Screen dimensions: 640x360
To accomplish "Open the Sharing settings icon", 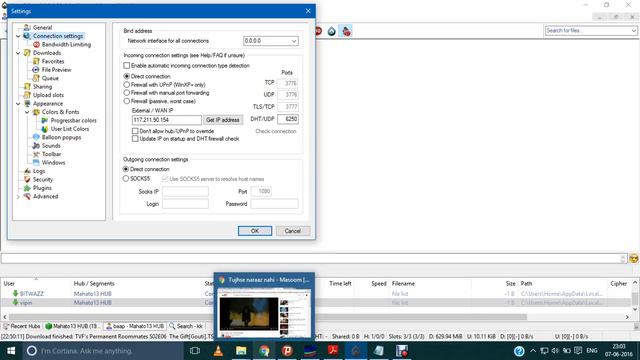I will [27, 87].
